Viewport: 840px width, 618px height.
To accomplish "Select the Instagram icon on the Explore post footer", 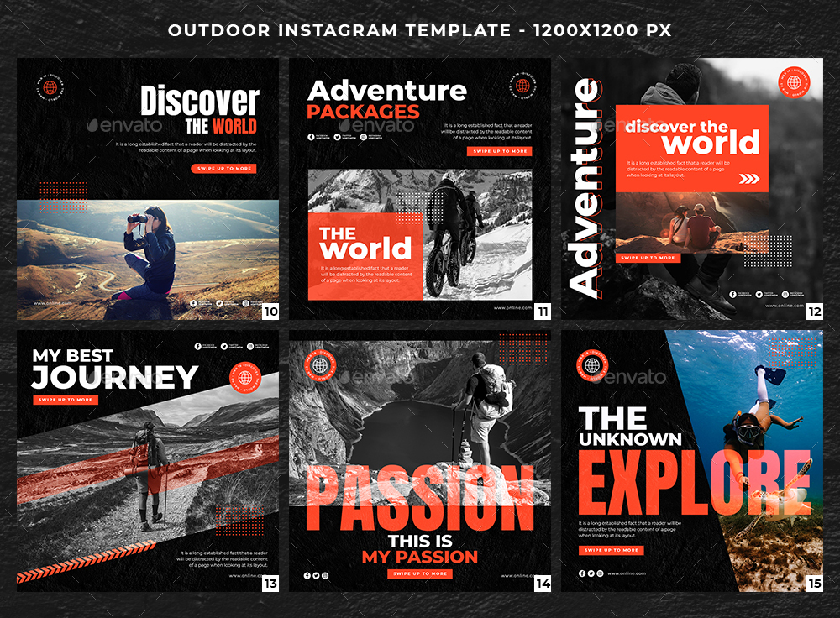I will click(x=600, y=573).
